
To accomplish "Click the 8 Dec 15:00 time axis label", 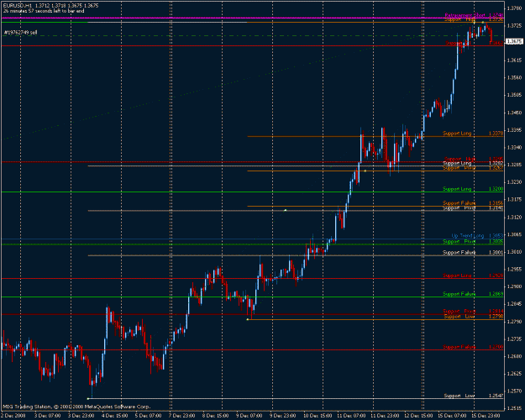I will pyautogui.click(x=216, y=416).
